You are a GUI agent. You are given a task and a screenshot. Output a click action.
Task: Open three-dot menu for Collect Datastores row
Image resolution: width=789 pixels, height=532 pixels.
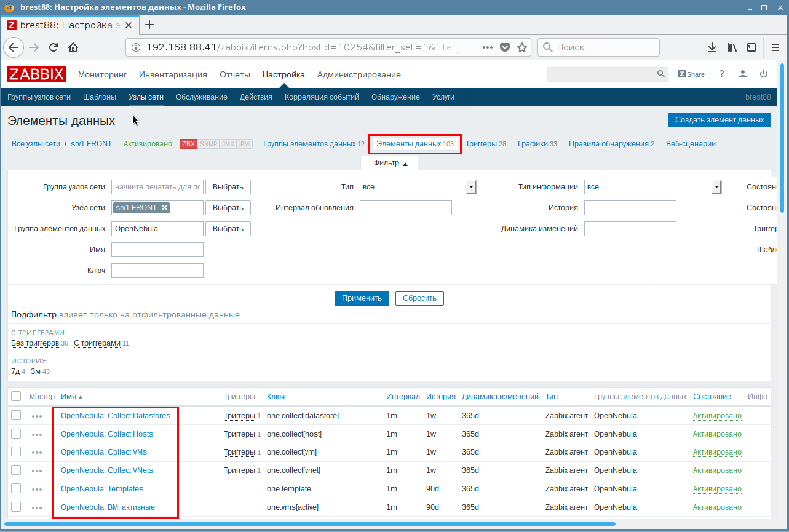[37, 416]
